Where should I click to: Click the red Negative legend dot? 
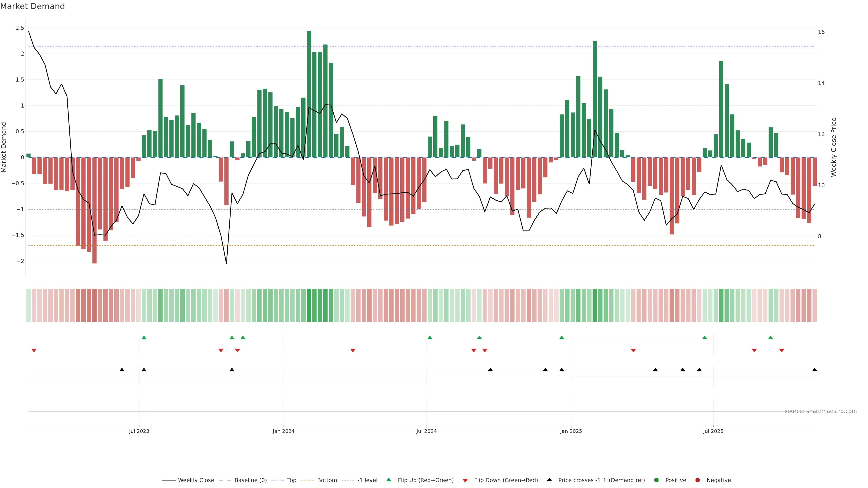pos(698,480)
